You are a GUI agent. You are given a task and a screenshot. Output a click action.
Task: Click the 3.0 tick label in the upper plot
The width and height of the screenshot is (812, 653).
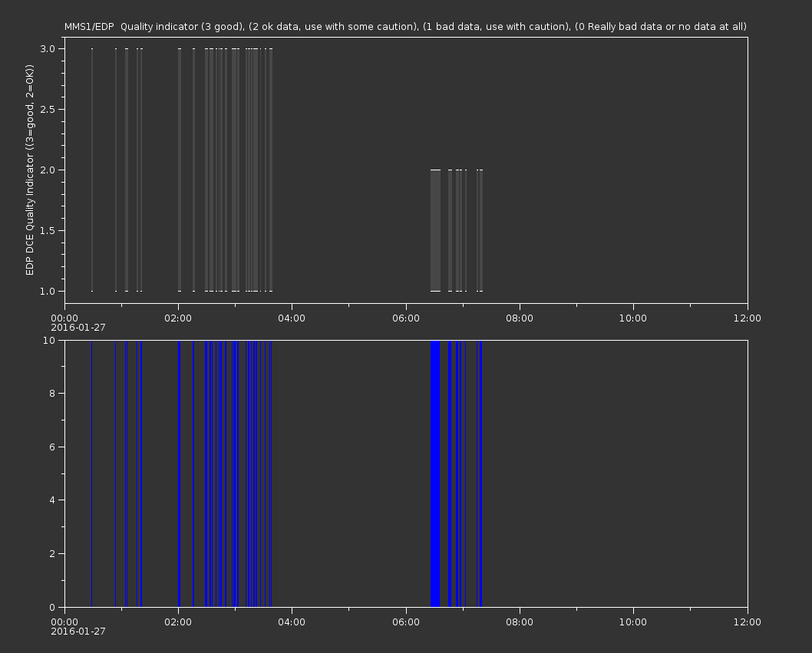(48, 48)
